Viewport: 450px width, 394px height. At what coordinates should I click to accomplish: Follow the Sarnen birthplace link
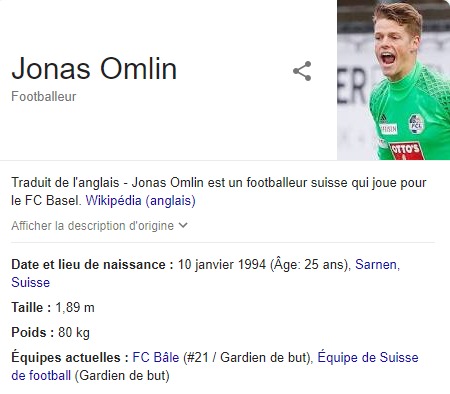376,264
